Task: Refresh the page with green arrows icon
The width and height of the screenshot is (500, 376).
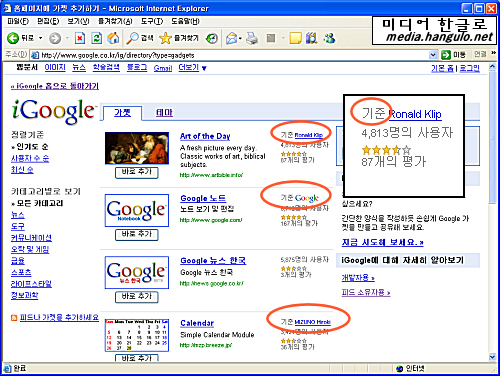Action: pos(97,38)
